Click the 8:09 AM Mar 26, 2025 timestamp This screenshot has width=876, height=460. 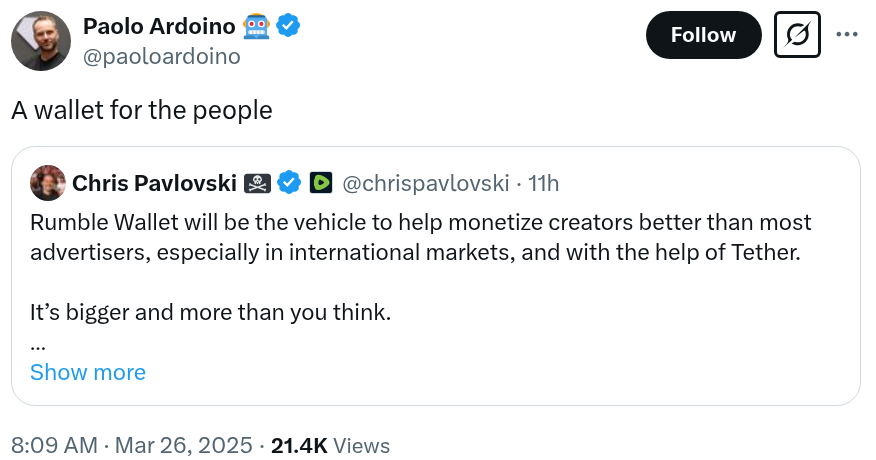click(x=130, y=445)
